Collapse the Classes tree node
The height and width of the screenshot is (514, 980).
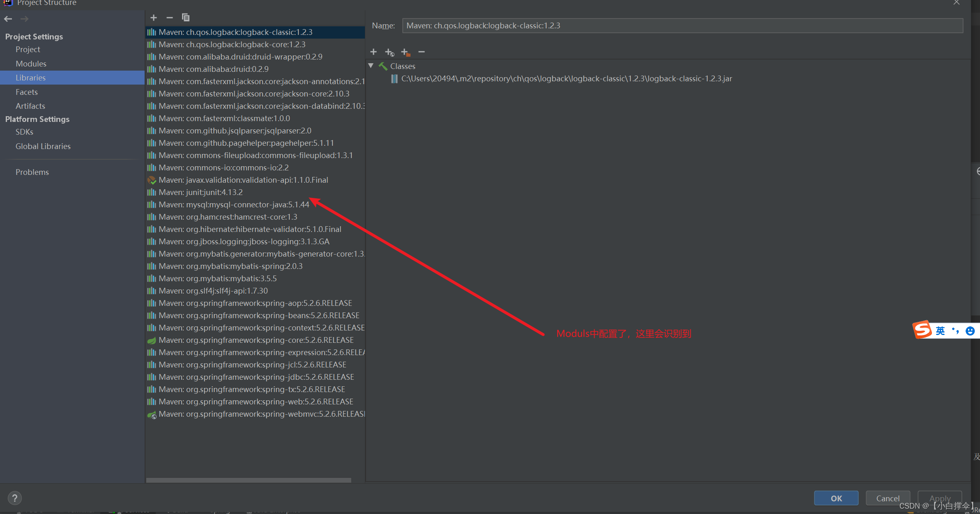click(371, 66)
